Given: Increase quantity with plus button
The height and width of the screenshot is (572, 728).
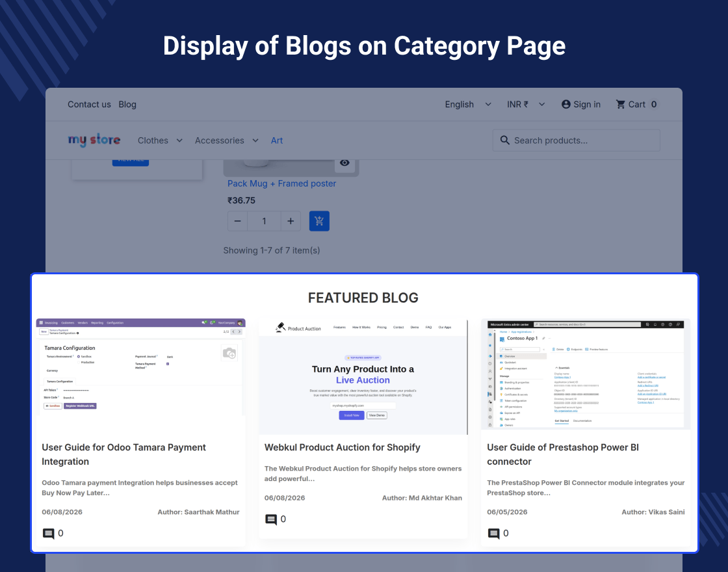Looking at the screenshot, I should click(x=291, y=221).
